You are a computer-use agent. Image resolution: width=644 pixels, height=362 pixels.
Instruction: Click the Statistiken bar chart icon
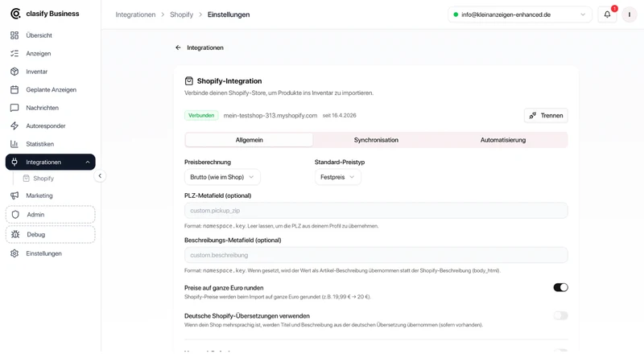[14, 144]
